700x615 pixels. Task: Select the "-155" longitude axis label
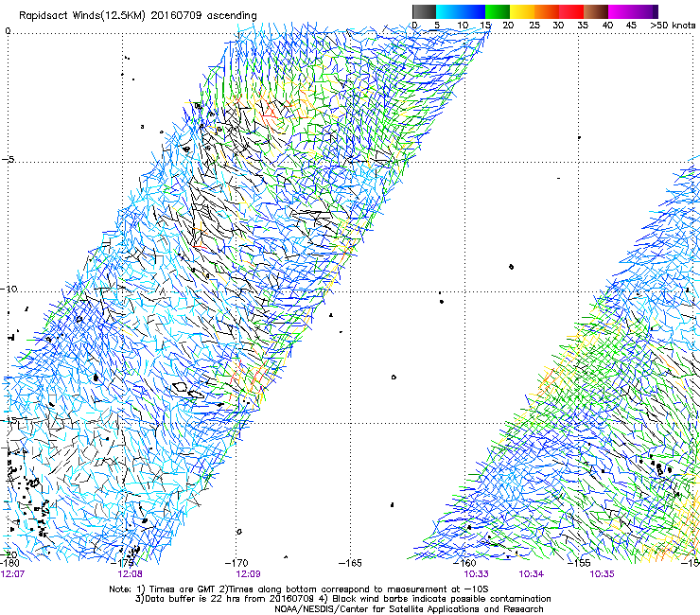pyautogui.click(x=579, y=563)
